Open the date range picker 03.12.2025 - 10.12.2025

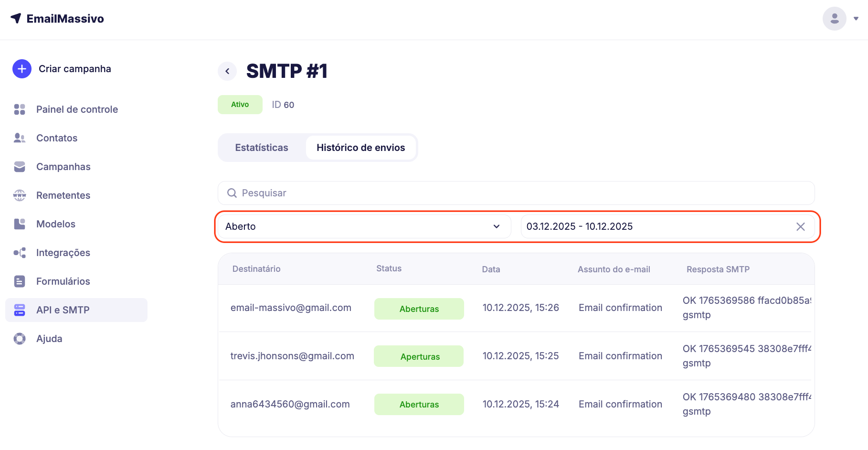pos(654,226)
